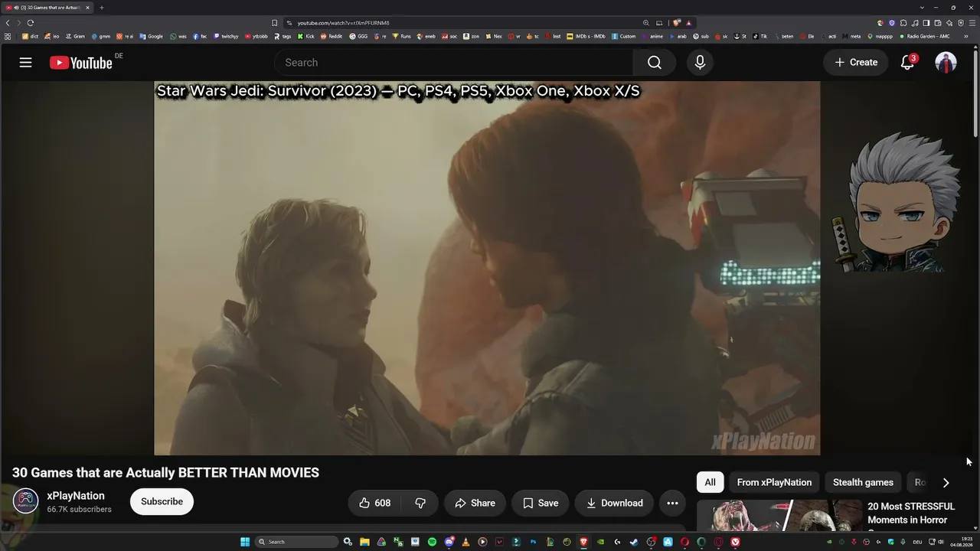Subscribe to the xPlayNation channel

click(162, 501)
